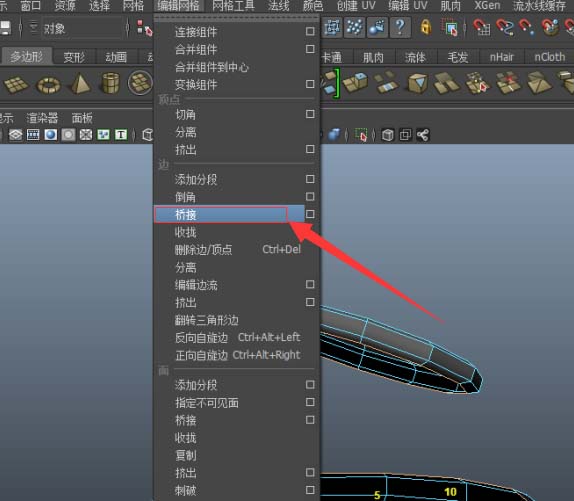Choose 删除边/顶点 menu item
This screenshot has height=501, width=574.
pyautogui.click(x=237, y=250)
